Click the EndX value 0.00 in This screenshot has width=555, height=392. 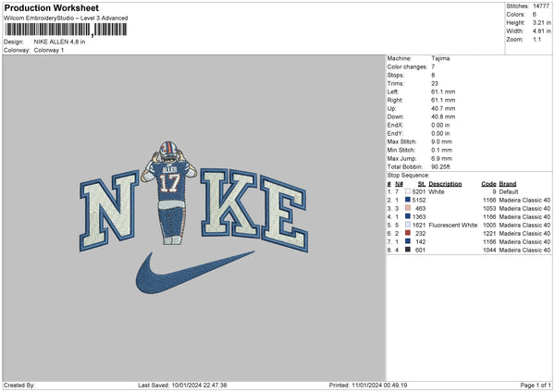click(x=440, y=125)
